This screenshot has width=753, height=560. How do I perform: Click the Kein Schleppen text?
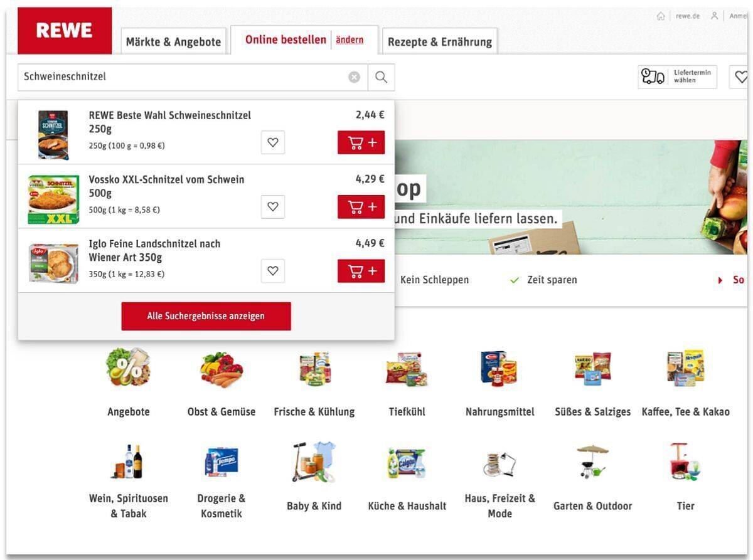pyautogui.click(x=434, y=280)
